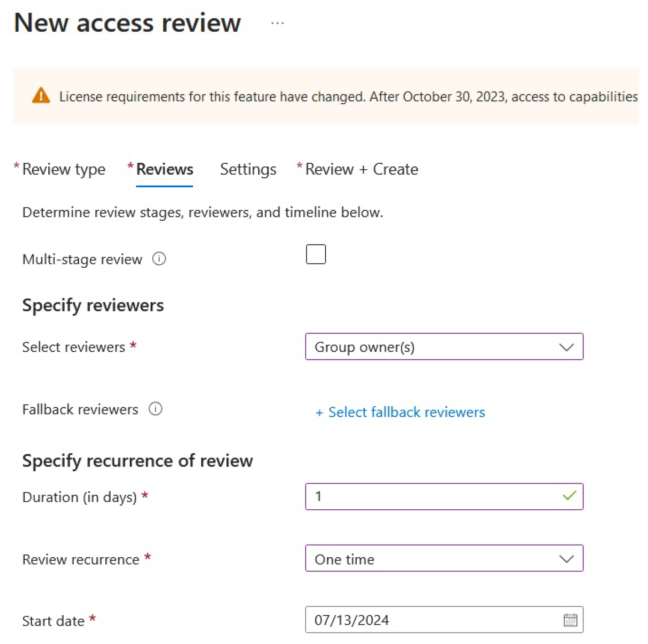Click info icon next to Fallback reviewers

click(x=155, y=409)
